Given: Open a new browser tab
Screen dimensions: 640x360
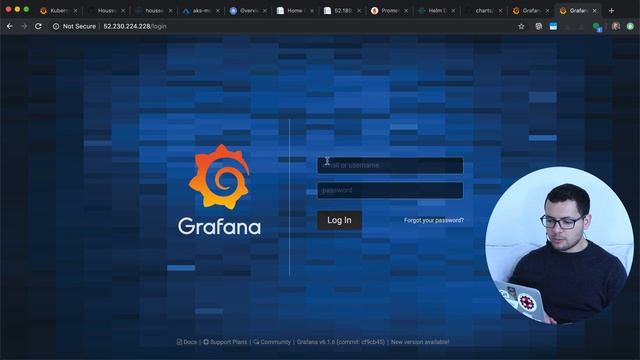Looking at the screenshot, I should 611,11.
